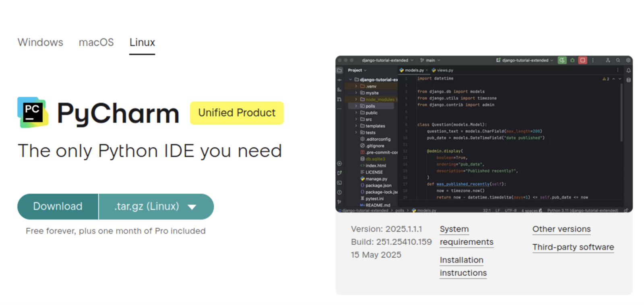
Task: Switch to the Windows tab
Action: pyautogui.click(x=40, y=42)
